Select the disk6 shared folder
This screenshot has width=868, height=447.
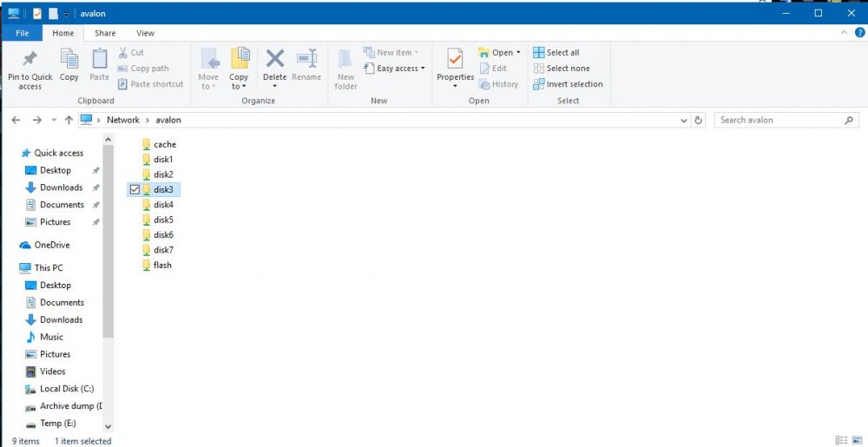pos(157,234)
